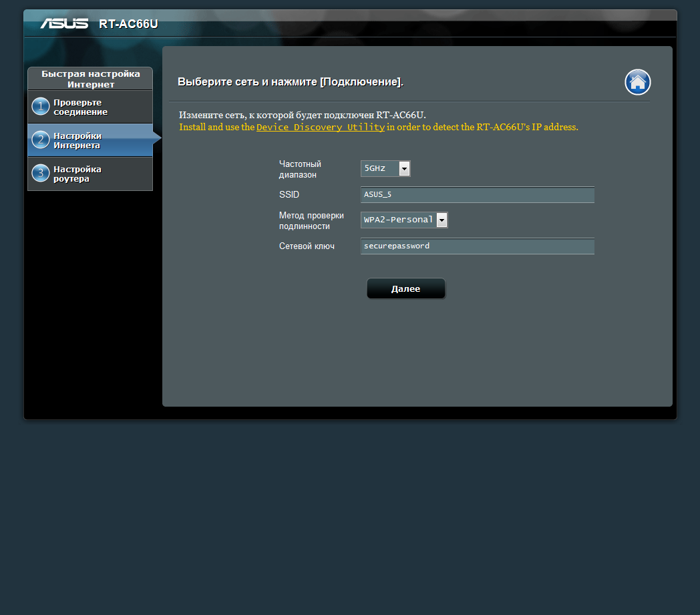
Task: Open the WPA2-Personal authentication dropdown
Action: click(x=404, y=220)
